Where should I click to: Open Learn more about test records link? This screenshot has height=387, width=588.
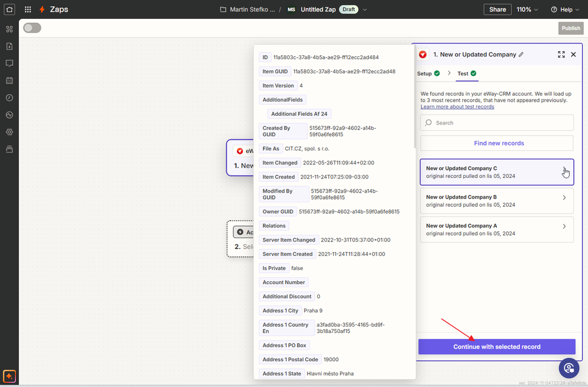pos(457,107)
